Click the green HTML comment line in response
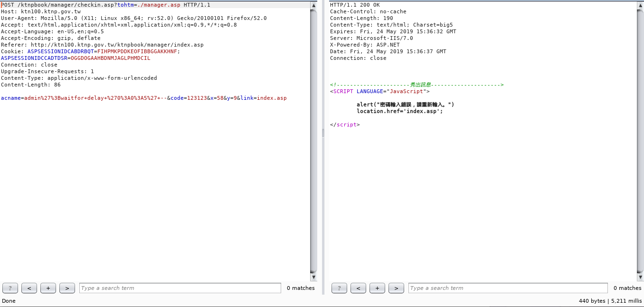Viewport: 644px width, 307px height. (x=417, y=85)
